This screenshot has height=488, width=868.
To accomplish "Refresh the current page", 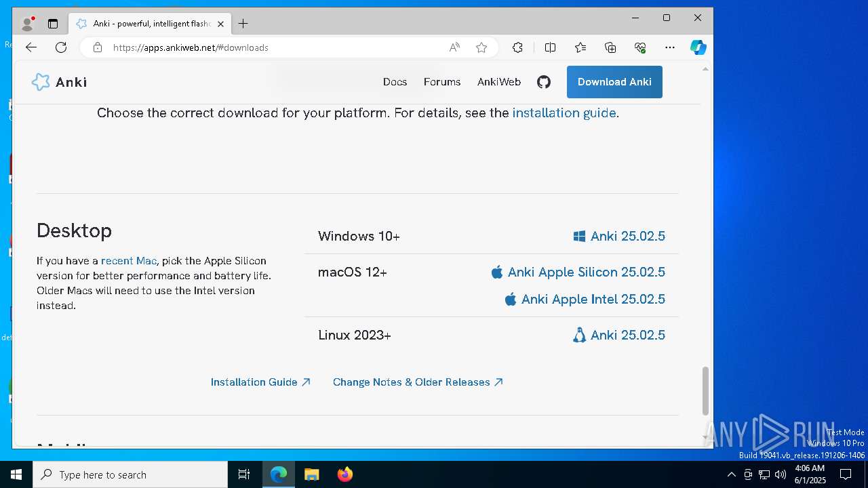I will pyautogui.click(x=61, y=47).
